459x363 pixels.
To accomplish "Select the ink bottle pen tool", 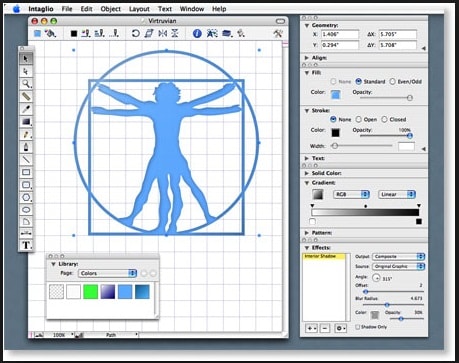I will tap(26, 147).
